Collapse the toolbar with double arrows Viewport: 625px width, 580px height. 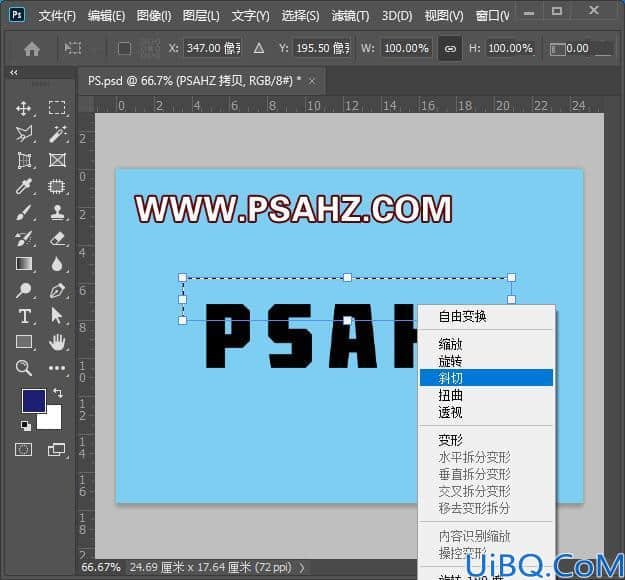pyautogui.click(x=14, y=73)
